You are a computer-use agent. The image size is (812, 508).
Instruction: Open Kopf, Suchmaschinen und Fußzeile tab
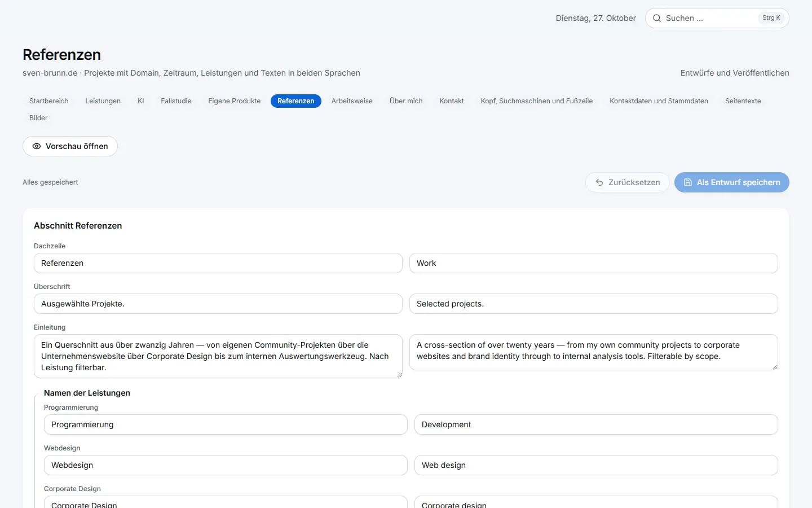tap(537, 101)
